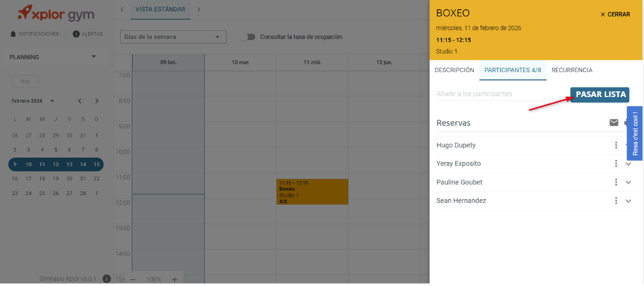Open the three-dot menu for Sean Hernandez

(616, 201)
